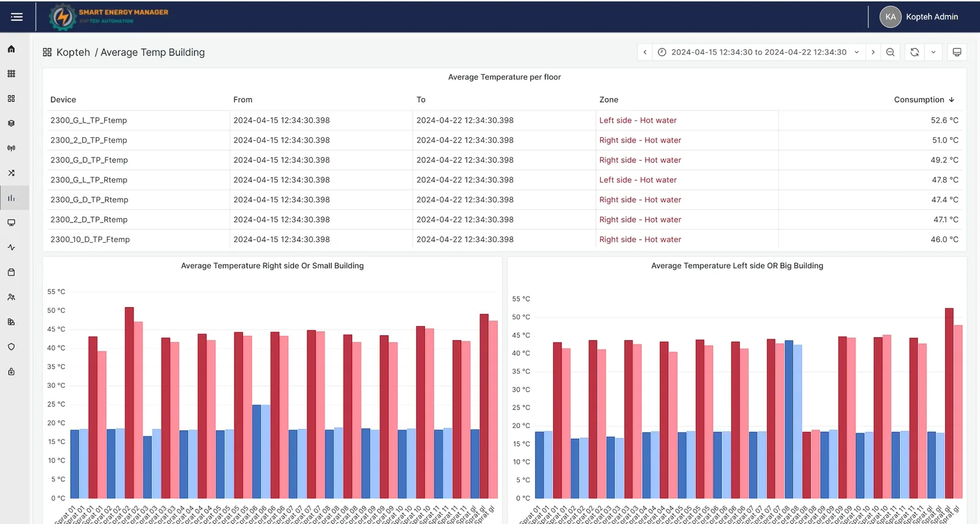
Task: Zoom out the time range
Action: coord(890,52)
